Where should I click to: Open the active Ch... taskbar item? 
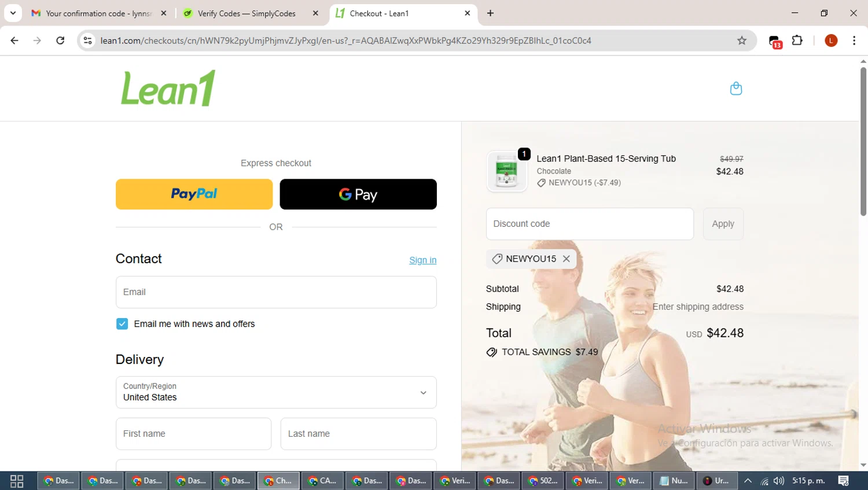278,481
